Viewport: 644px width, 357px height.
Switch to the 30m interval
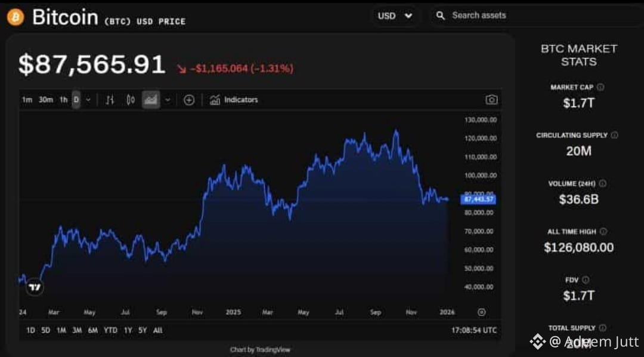[x=45, y=100]
